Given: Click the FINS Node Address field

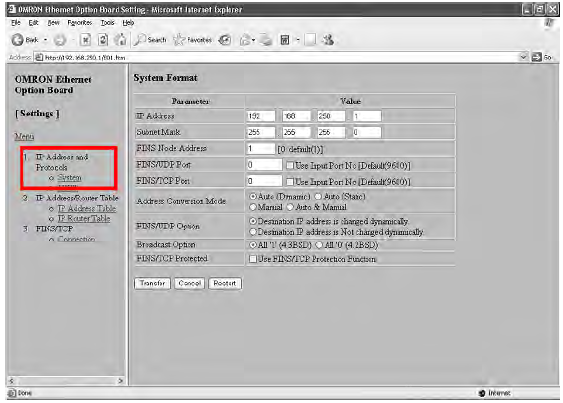Looking at the screenshot, I should tap(261, 148).
